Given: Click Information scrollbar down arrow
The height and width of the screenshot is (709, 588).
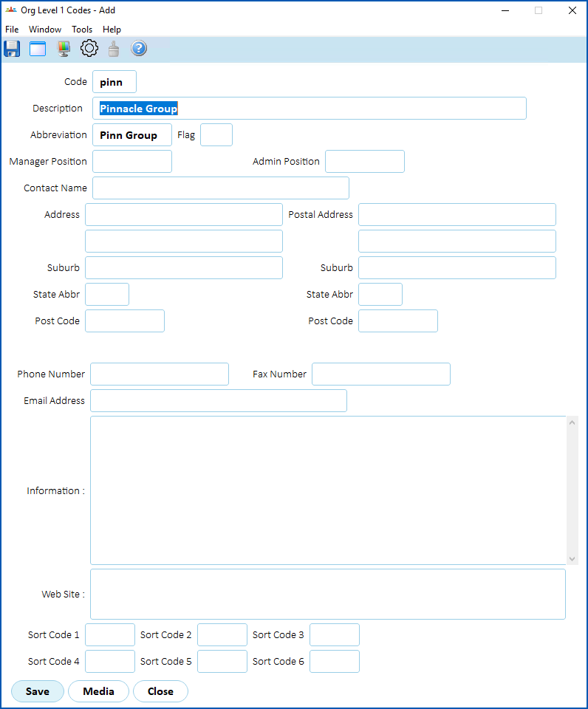Looking at the screenshot, I should (572, 559).
